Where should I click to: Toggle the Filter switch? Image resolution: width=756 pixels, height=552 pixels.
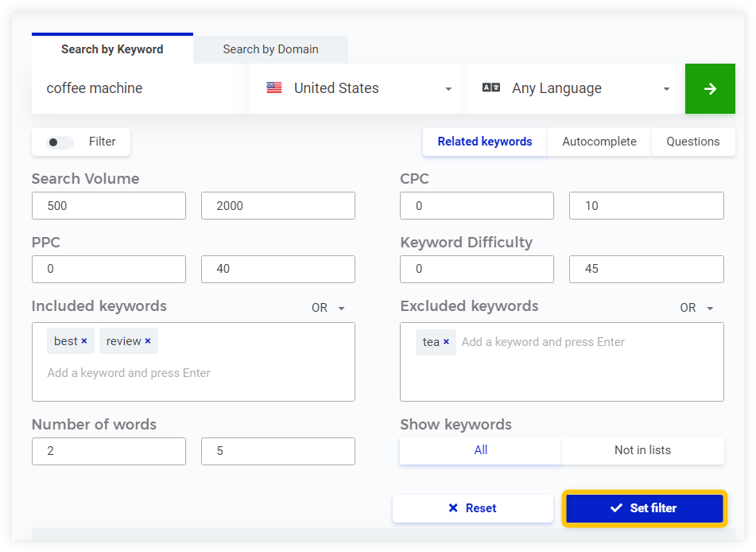60,142
